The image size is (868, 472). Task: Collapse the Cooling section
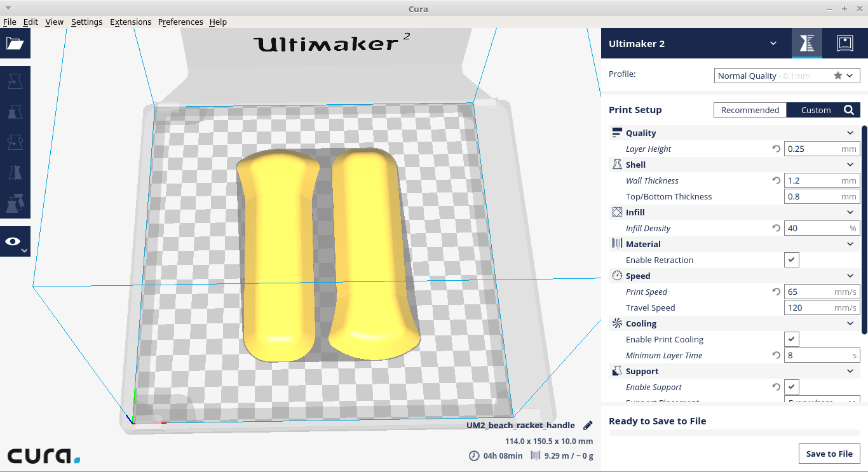[x=850, y=323]
